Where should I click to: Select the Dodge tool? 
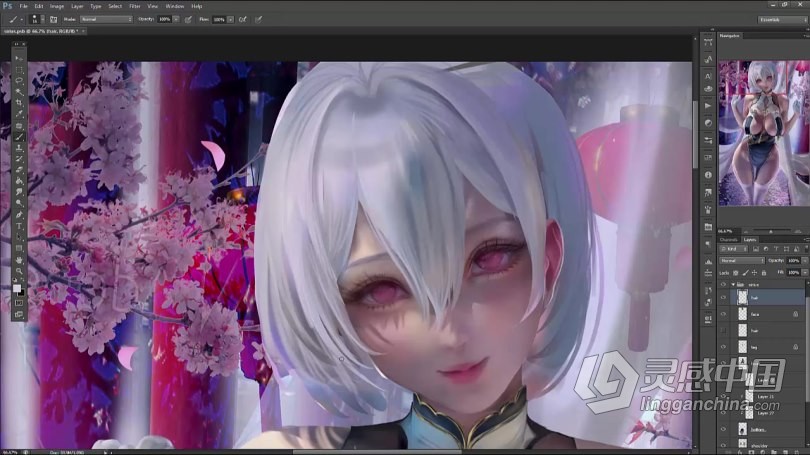coord(19,203)
